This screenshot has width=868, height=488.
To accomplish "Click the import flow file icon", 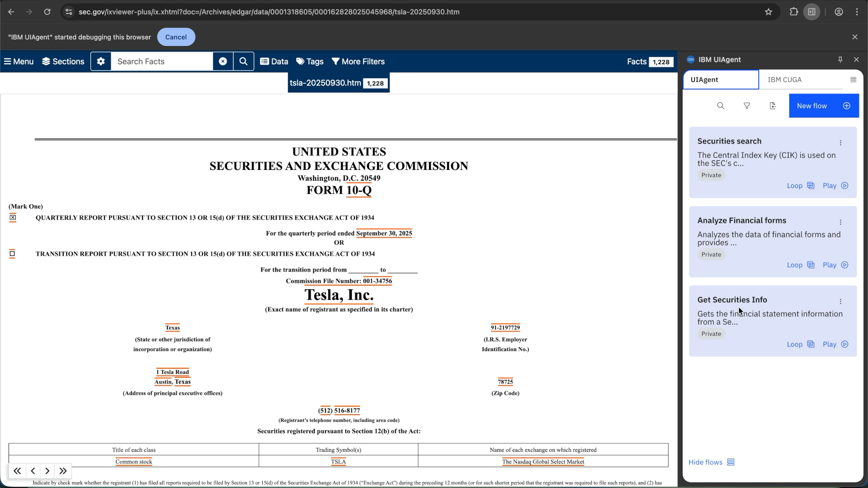I will (x=773, y=106).
